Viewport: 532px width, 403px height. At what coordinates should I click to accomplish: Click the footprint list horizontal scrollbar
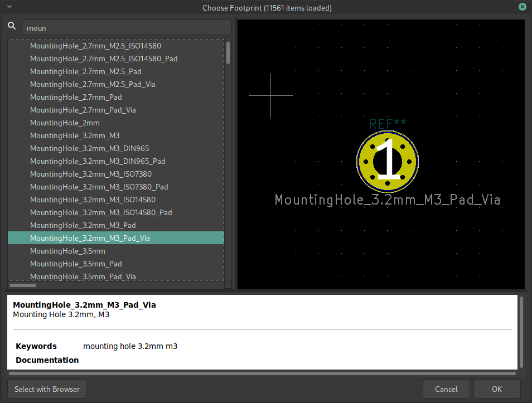(23, 285)
